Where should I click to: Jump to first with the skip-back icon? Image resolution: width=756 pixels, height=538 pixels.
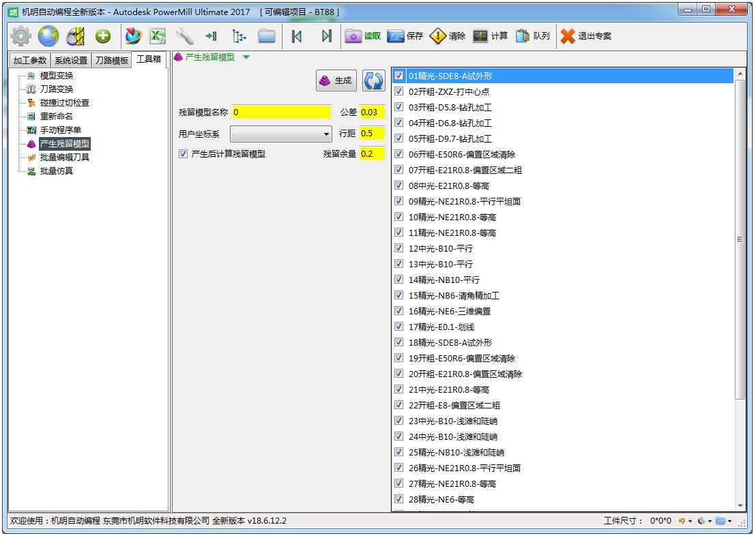click(297, 36)
